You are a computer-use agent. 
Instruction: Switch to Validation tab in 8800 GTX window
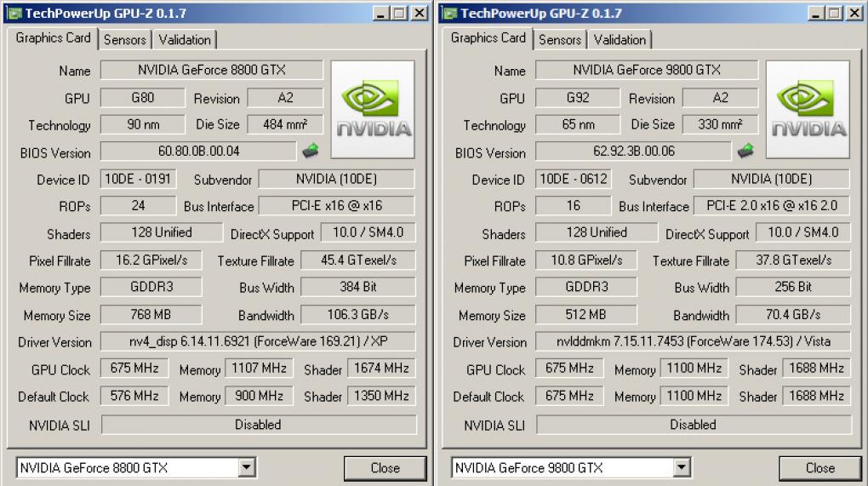point(185,40)
